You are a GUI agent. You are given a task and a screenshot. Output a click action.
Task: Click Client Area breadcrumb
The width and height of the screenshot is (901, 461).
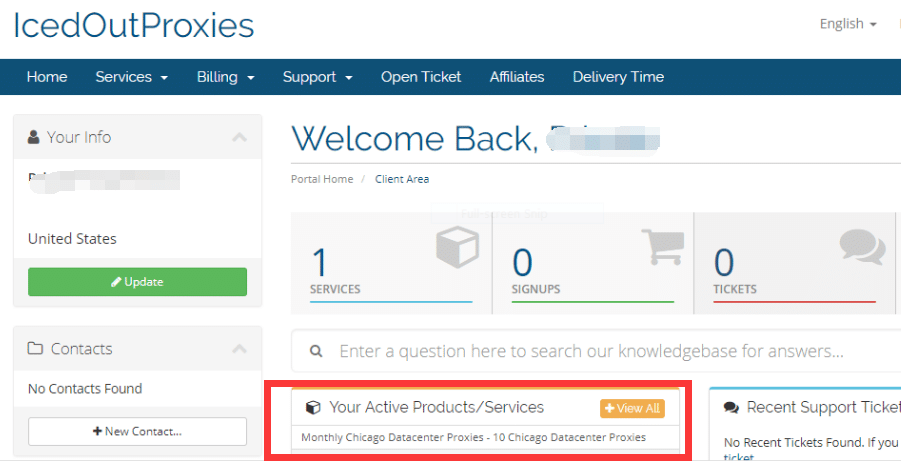[x=402, y=179]
